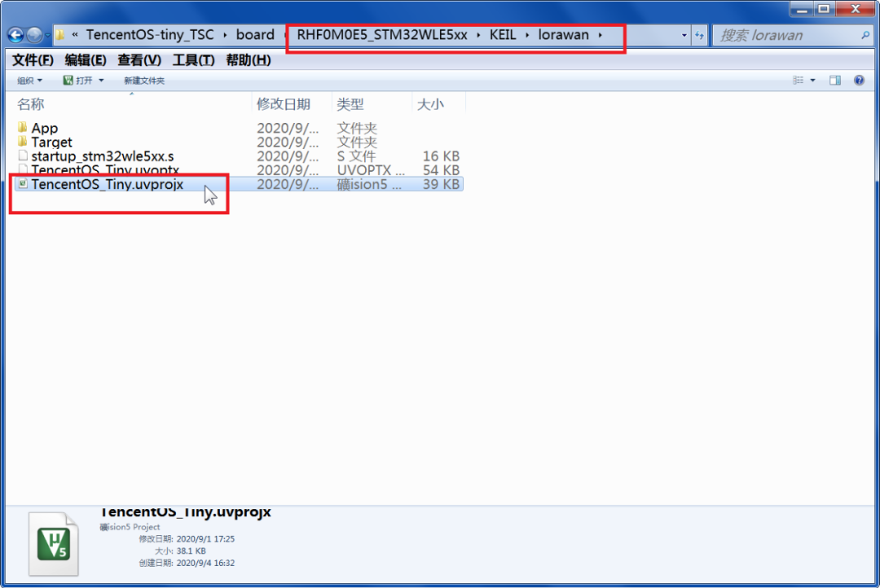Select TencentOS_Tiny.uvprojx file
This screenshot has height=588, width=880.
[x=108, y=184]
